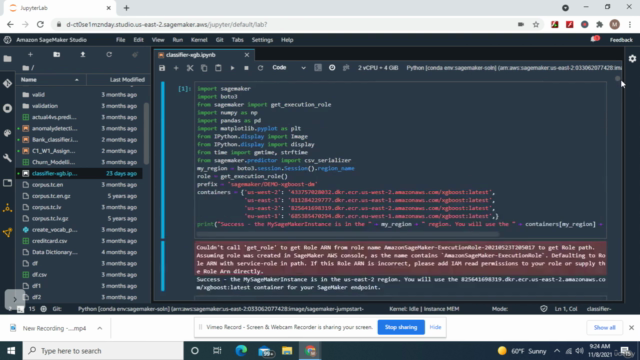Upload files with the upload icon
Image resolution: width=640 pixels, height=360 pixels.
(83, 55)
